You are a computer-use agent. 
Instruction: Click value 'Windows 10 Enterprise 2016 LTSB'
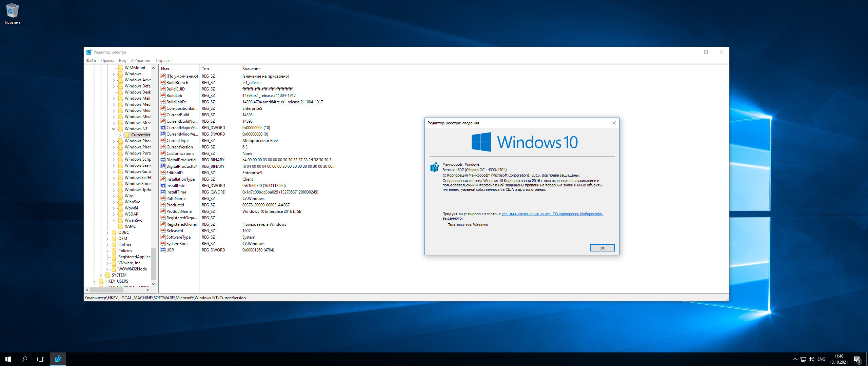pos(272,211)
